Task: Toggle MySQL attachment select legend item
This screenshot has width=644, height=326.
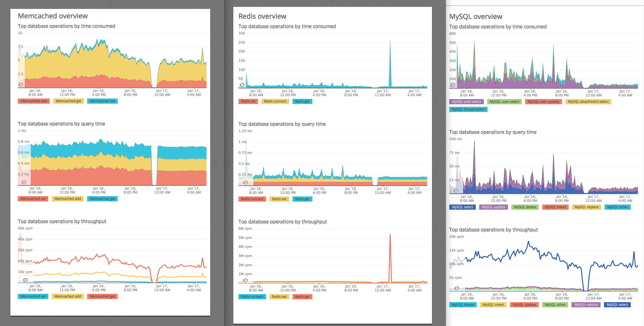Action: pos(588,102)
